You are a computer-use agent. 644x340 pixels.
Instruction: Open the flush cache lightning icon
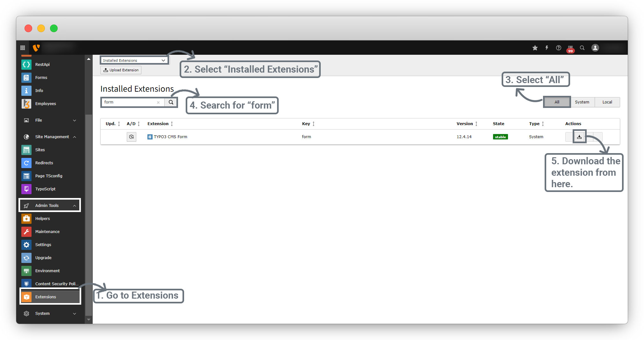pos(547,48)
